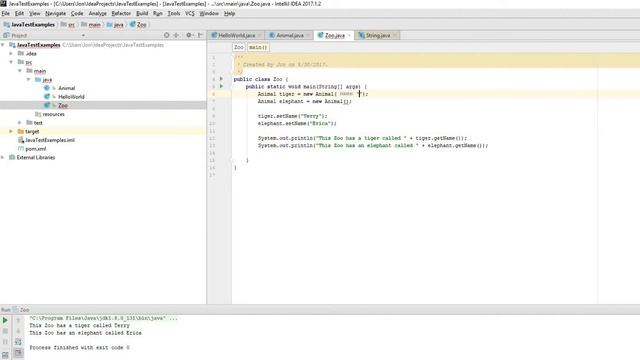640x360 pixels.
Task: Open the Tools menu
Action: (174, 13)
